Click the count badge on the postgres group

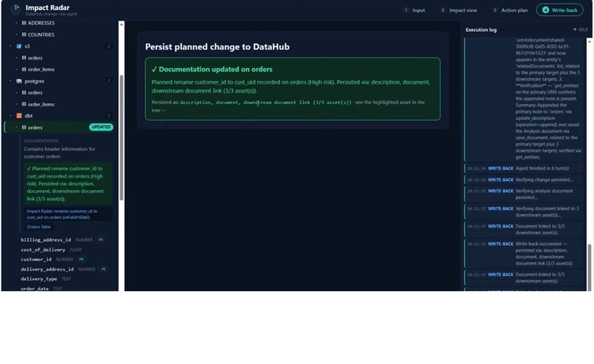click(x=109, y=80)
